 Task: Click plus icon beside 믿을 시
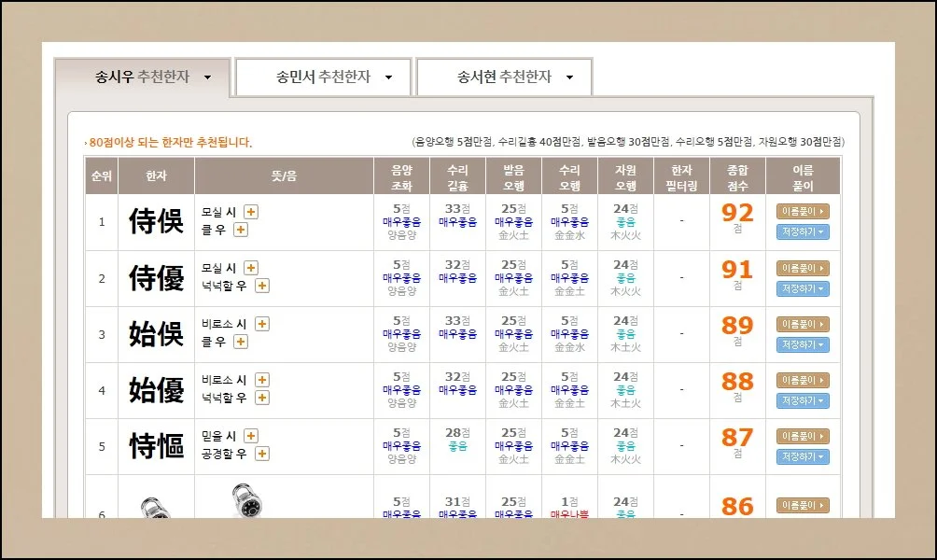(x=251, y=436)
